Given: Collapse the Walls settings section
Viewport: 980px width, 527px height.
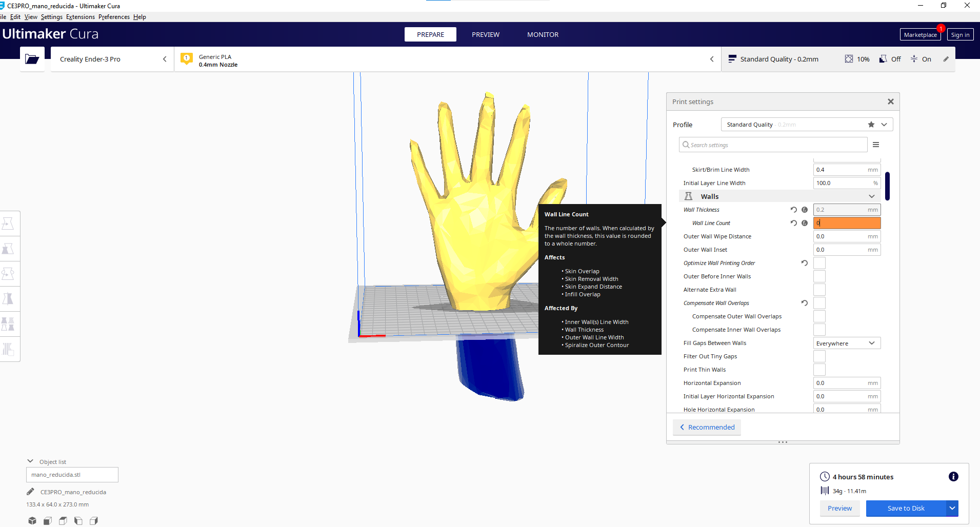Looking at the screenshot, I should [x=871, y=196].
